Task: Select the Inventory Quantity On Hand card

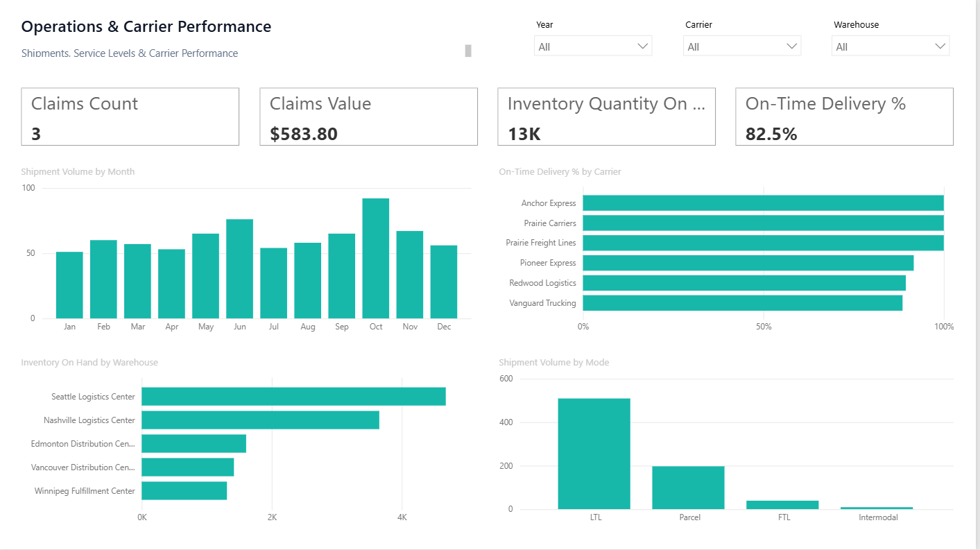Action: pos(606,117)
